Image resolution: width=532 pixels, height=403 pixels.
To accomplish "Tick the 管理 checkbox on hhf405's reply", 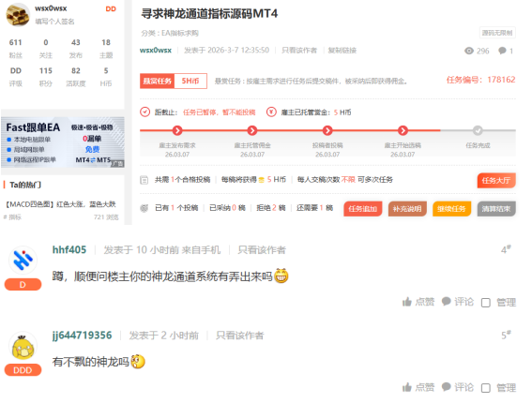I will pos(486,303).
